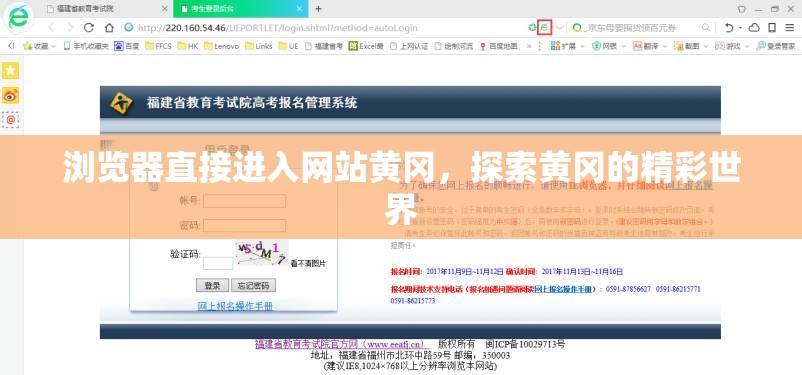Open 手机收藏夹 mobile favorites
This screenshot has height=375, width=802.
tap(85, 46)
